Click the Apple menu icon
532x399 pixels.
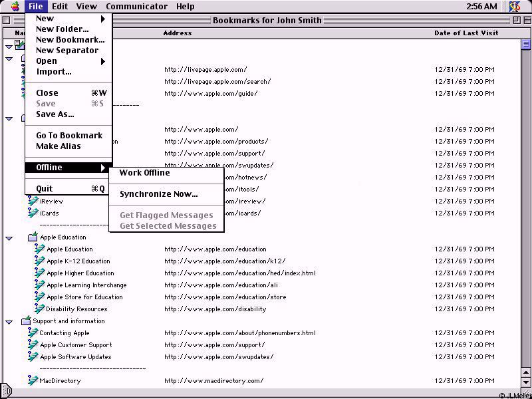[15, 7]
